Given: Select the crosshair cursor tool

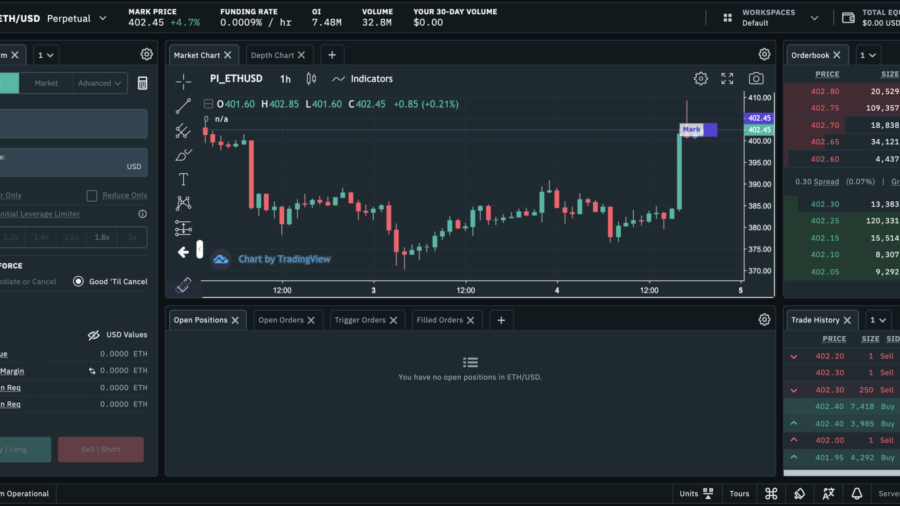Looking at the screenshot, I should (x=183, y=81).
